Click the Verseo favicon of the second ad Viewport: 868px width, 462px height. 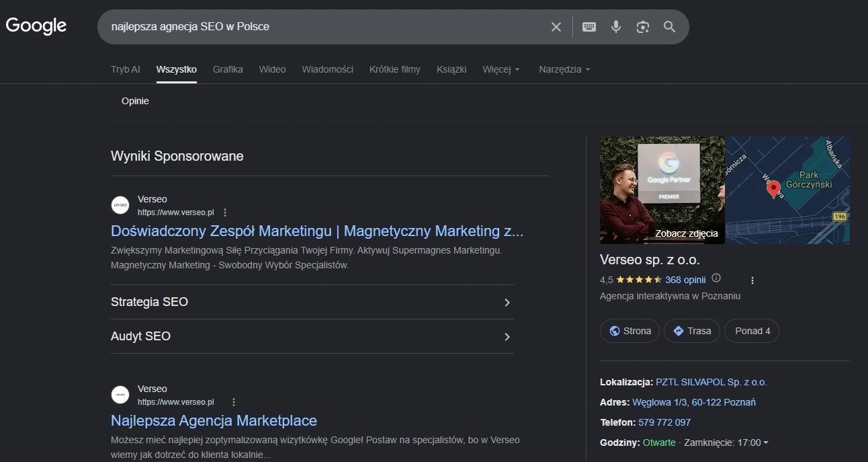[120, 395]
